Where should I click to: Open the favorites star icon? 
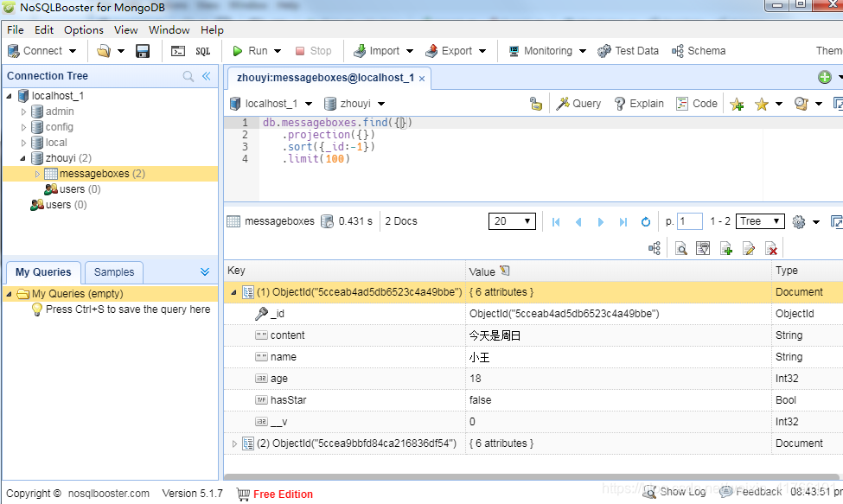click(x=761, y=105)
